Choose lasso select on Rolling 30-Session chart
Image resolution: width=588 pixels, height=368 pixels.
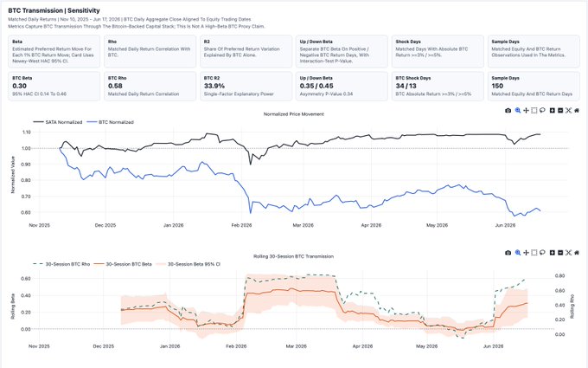542,253
